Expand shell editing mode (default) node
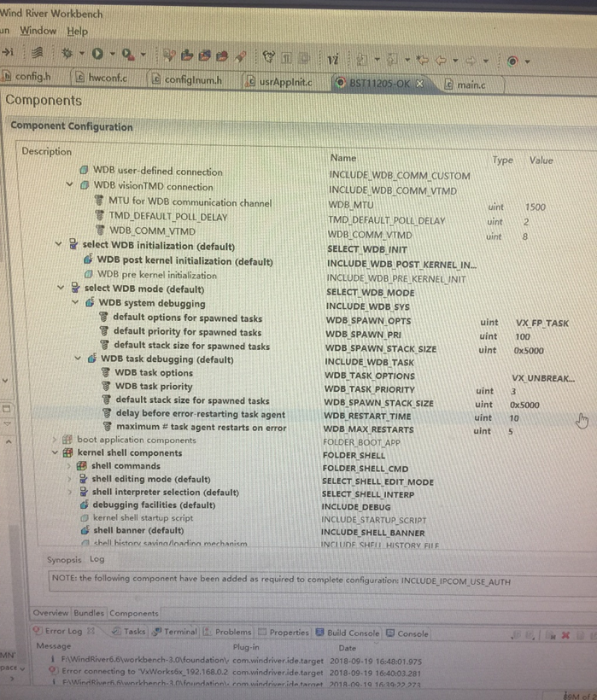The image size is (597, 700). pos(69,479)
